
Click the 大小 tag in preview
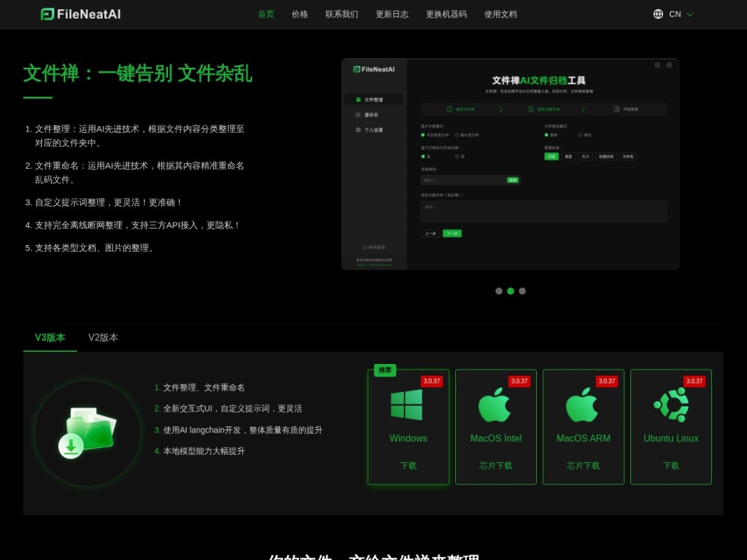click(x=585, y=156)
